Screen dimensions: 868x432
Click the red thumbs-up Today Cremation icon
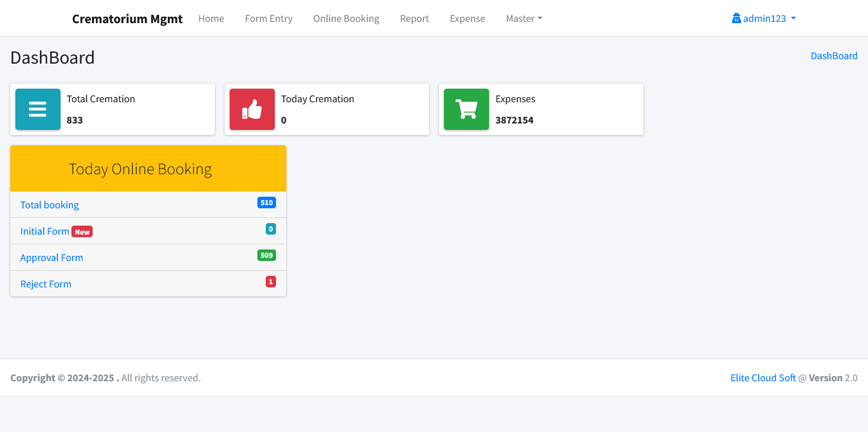click(x=252, y=109)
